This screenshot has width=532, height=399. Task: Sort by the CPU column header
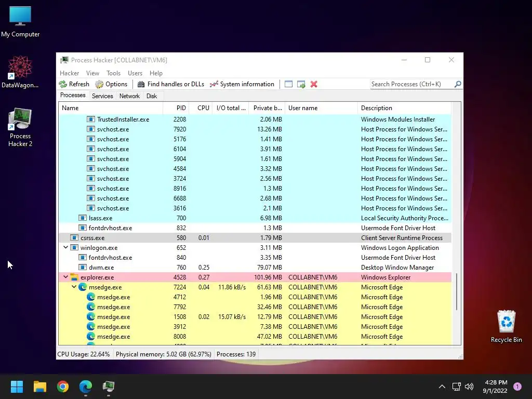[201, 108]
